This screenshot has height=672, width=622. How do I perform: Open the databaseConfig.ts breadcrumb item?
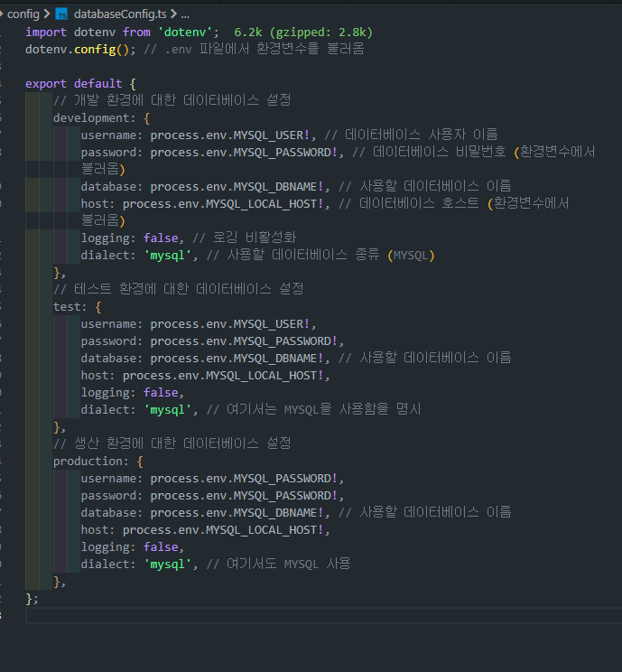[x=120, y=14]
